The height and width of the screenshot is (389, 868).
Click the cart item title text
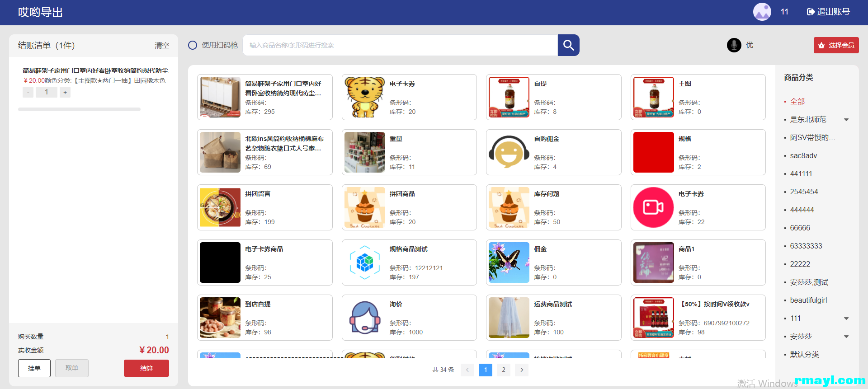[96, 70]
